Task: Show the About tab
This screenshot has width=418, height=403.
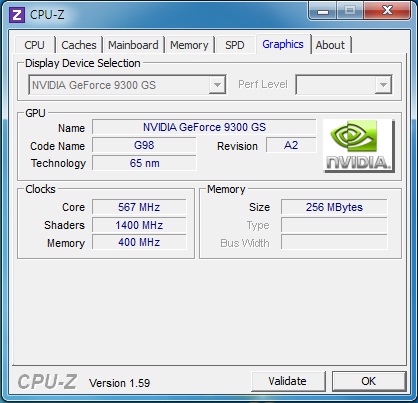Action: (x=330, y=45)
